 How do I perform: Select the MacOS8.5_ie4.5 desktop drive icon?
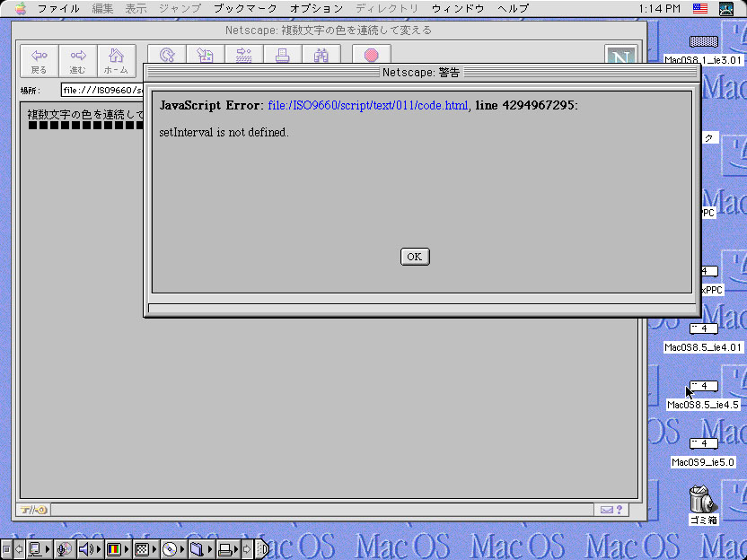(x=703, y=386)
